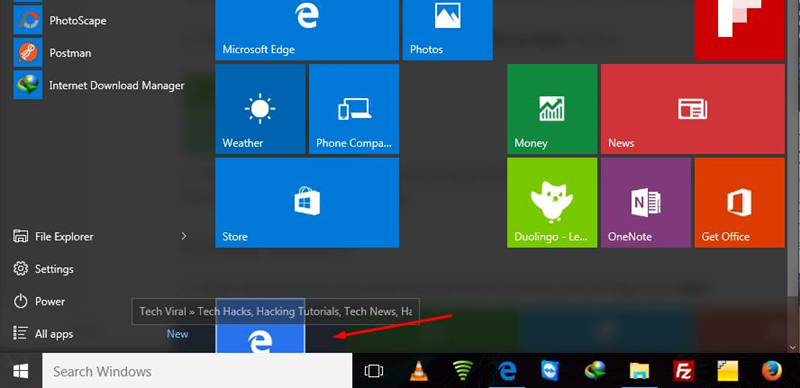Open Internet Download Manager taskbar icon
This screenshot has height=388, width=800.
(x=595, y=371)
